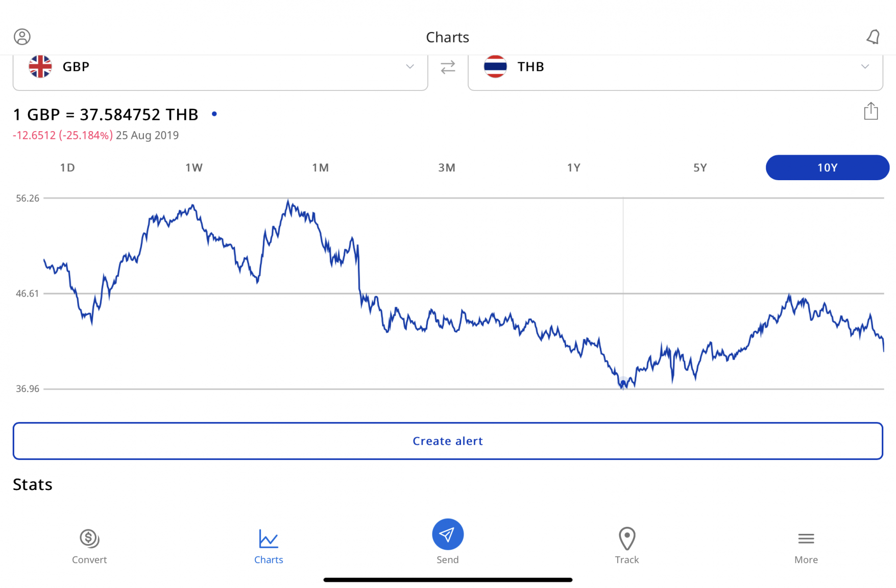
Task: Select the 5Y time range
Action: (x=700, y=167)
